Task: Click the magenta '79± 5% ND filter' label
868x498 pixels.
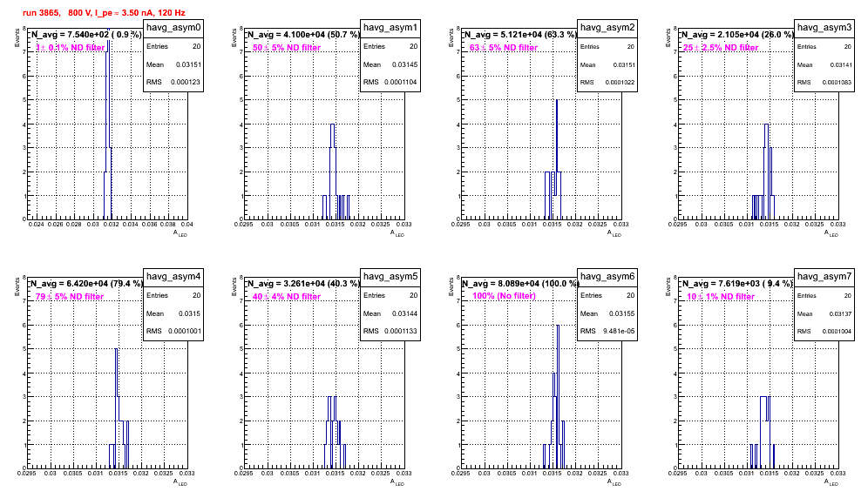Action: (x=70, y=297)
